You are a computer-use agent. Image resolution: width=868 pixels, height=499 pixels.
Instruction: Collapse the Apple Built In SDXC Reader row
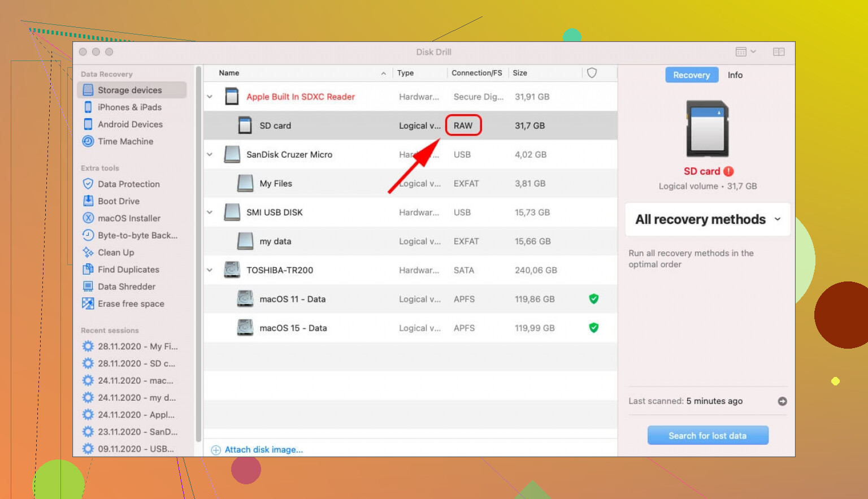click(210, 97)
